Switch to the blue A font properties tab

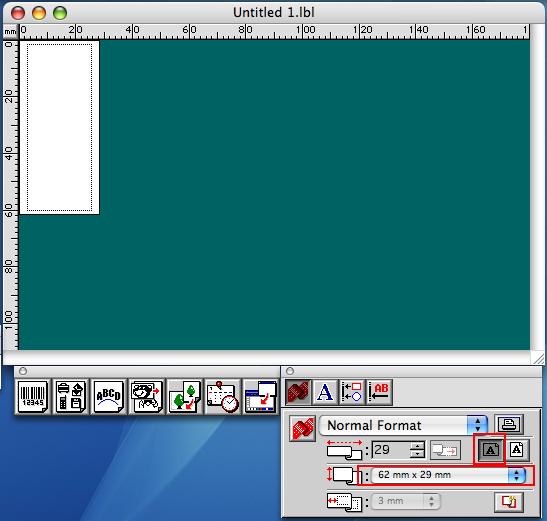coord(325,392)
